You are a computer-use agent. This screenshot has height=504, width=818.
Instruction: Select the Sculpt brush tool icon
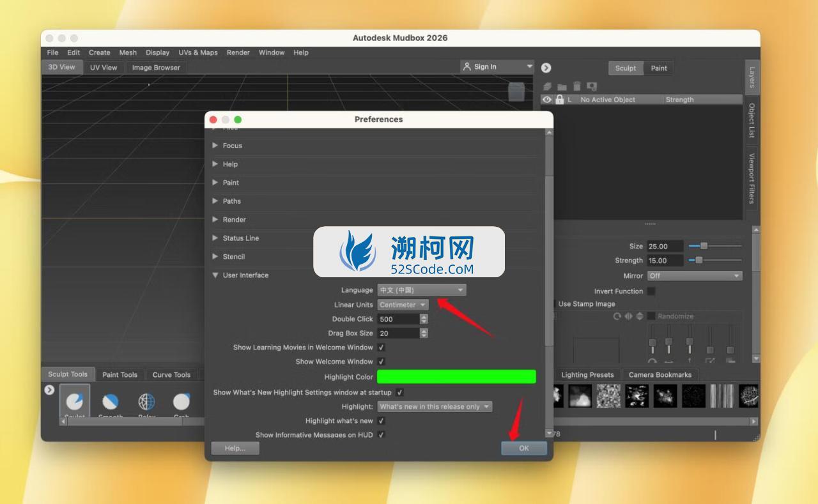coord(75,401)
